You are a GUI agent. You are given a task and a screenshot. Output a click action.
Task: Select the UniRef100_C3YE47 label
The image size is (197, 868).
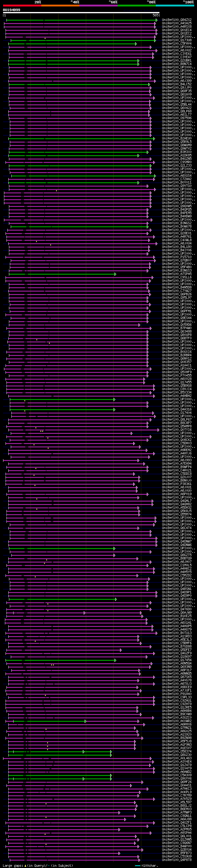click(x=177, y=57)
